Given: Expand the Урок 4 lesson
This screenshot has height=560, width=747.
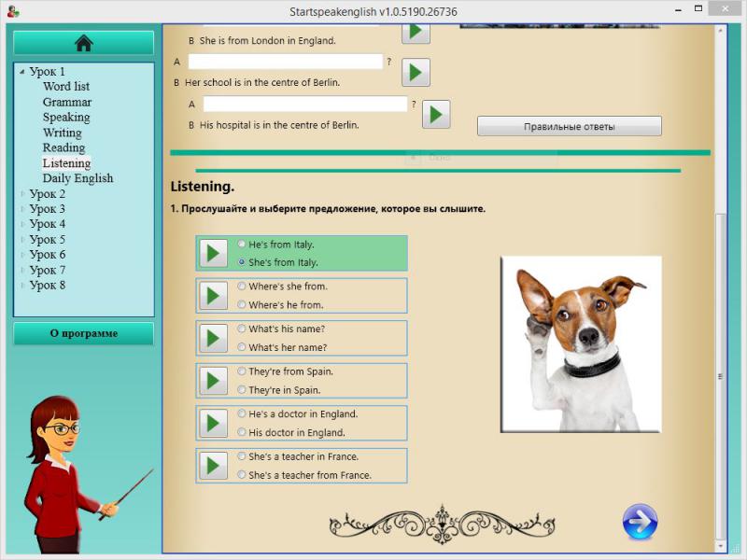Looking at the screenshot, I should pos(21,224).
